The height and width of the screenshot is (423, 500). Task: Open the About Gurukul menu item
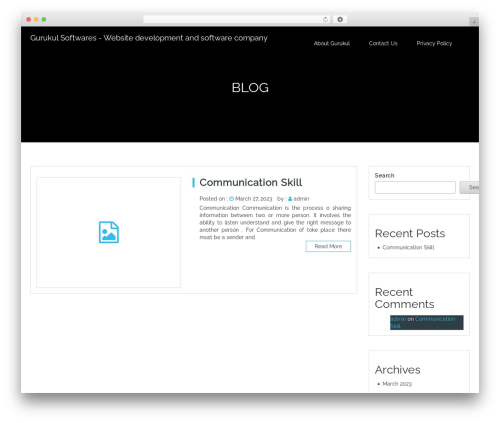332,43
